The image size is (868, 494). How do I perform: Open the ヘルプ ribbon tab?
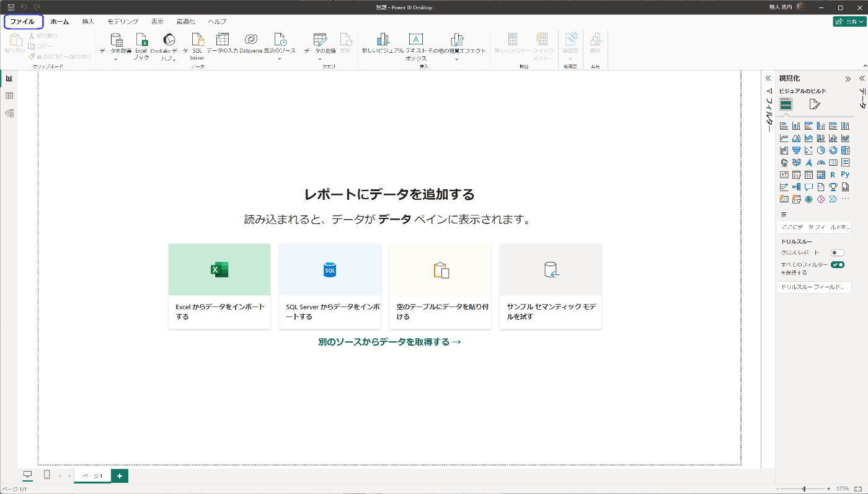click(x=217, y=21)
